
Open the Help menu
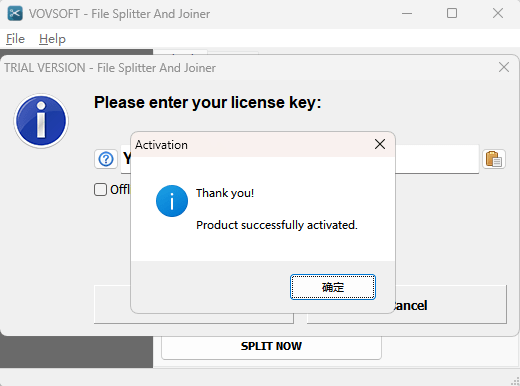point(52,39)
